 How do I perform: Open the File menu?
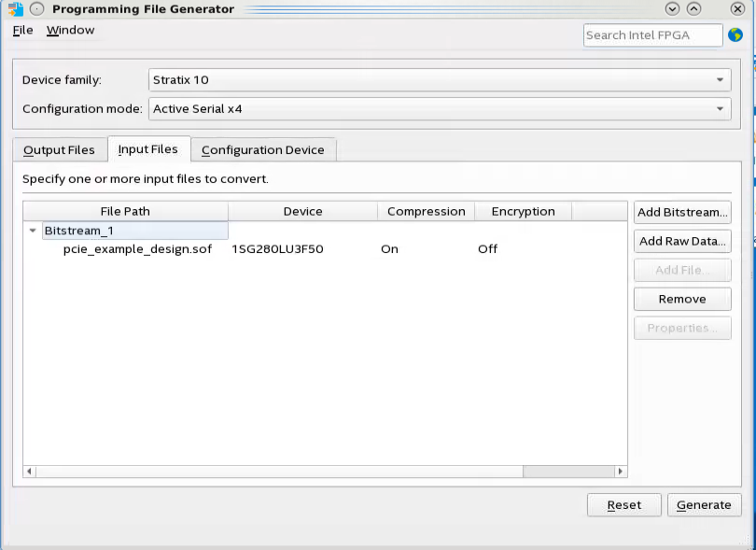tap(22, 30)
